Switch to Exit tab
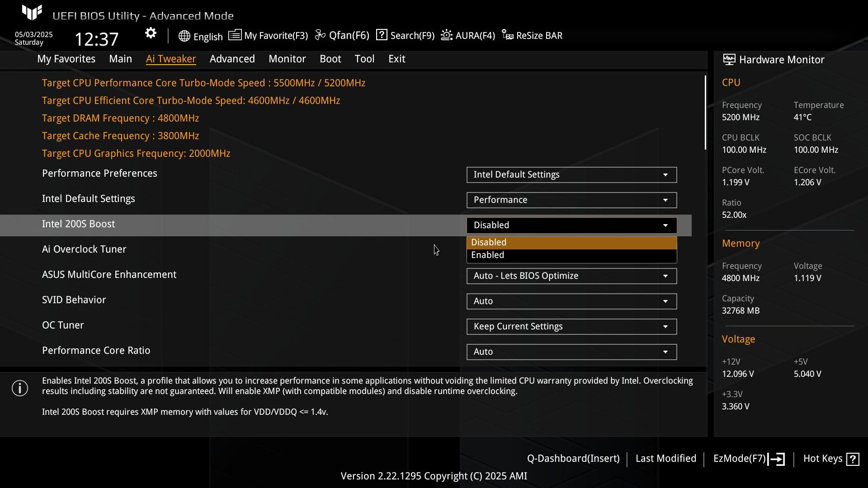The width and height of the screenshot is (868, 488). coord(396,59)
